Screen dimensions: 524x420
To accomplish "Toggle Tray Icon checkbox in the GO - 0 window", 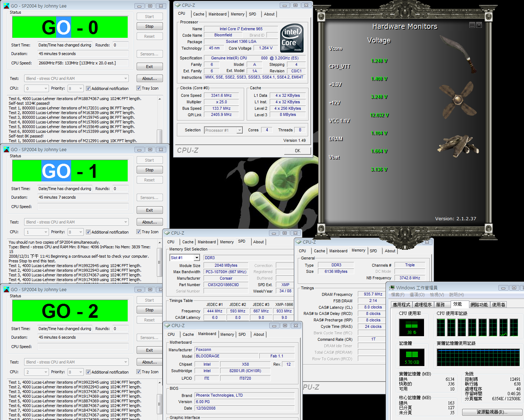I will 138,88.
